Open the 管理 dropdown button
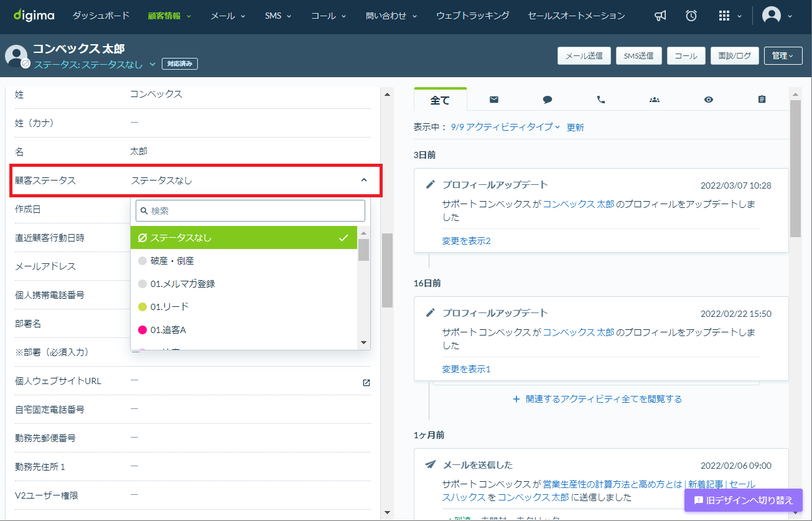812x521 pixels. [x=783, y=56]
